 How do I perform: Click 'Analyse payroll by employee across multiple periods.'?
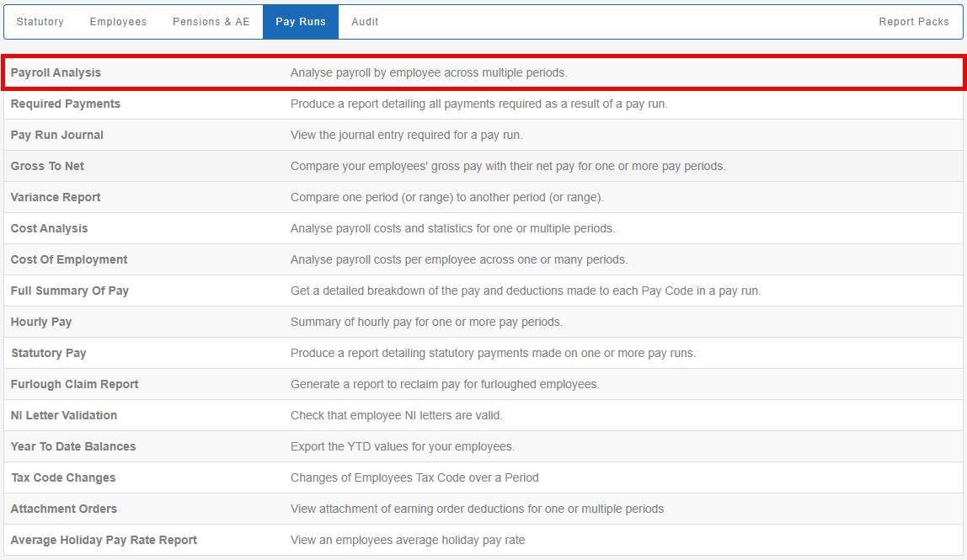[x=429, y=72]
